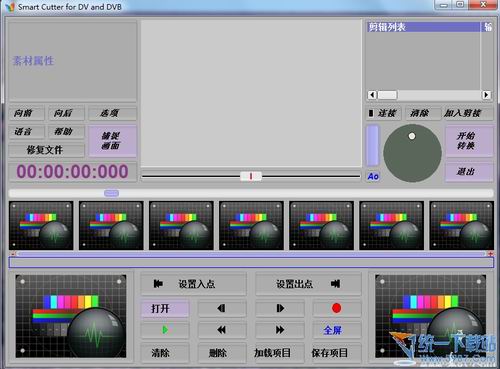Screen dimensions: 500x369
Task: Click the 设置出点 set out-point button
Action: point(308,284)
